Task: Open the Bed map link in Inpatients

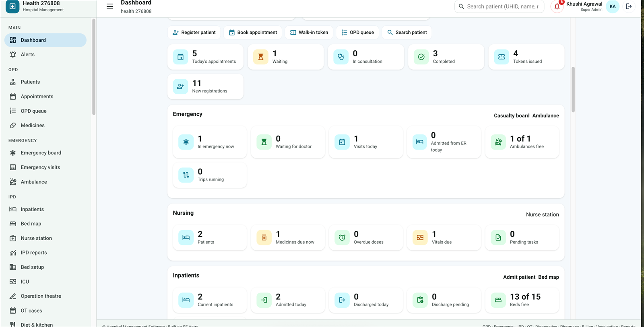Action: (x=549, y=277)
